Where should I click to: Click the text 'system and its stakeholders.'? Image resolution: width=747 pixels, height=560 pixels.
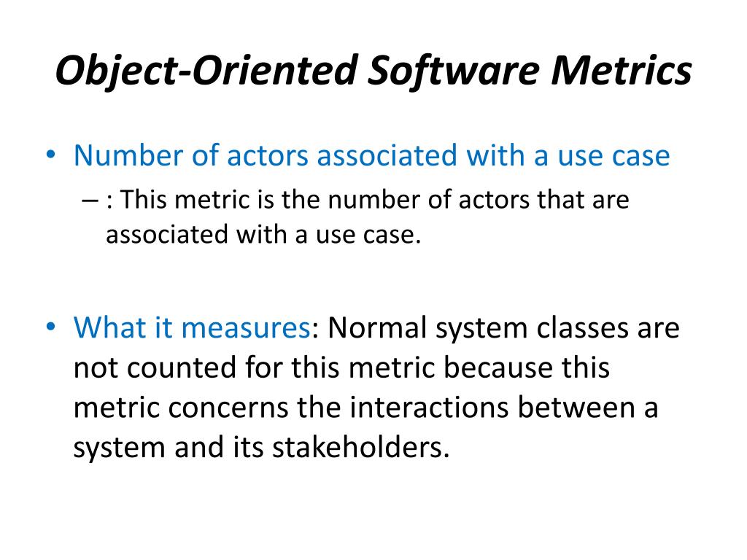point(262,448)
